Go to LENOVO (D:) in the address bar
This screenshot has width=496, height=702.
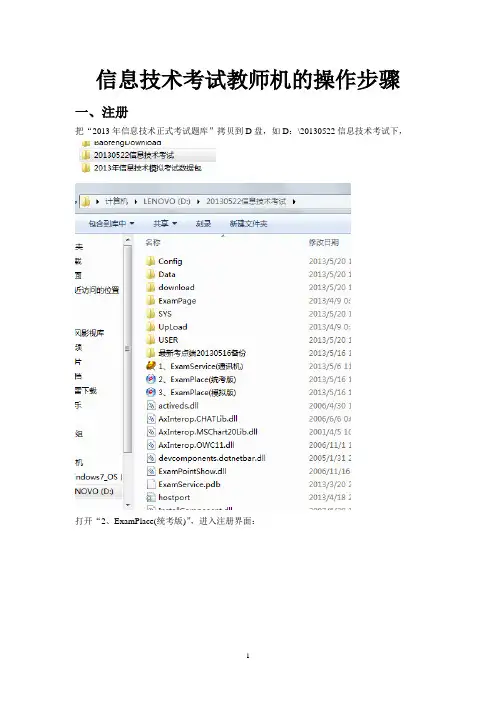[167, 201]
